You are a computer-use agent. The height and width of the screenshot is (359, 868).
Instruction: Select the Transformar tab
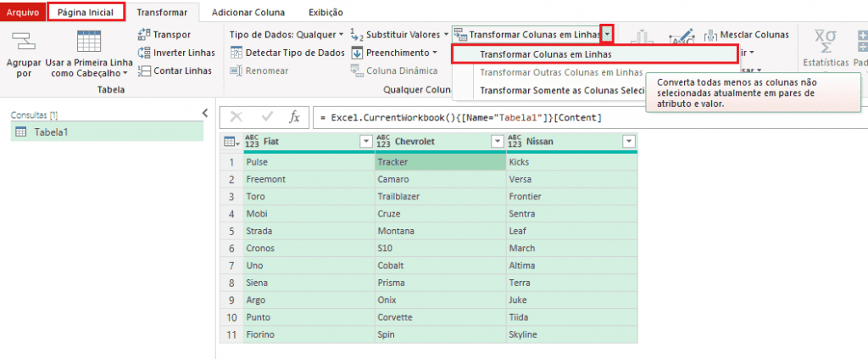tap(162, 12)
